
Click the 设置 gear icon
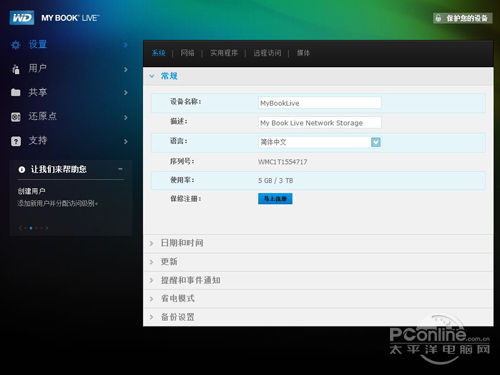(x=16, y=45)
